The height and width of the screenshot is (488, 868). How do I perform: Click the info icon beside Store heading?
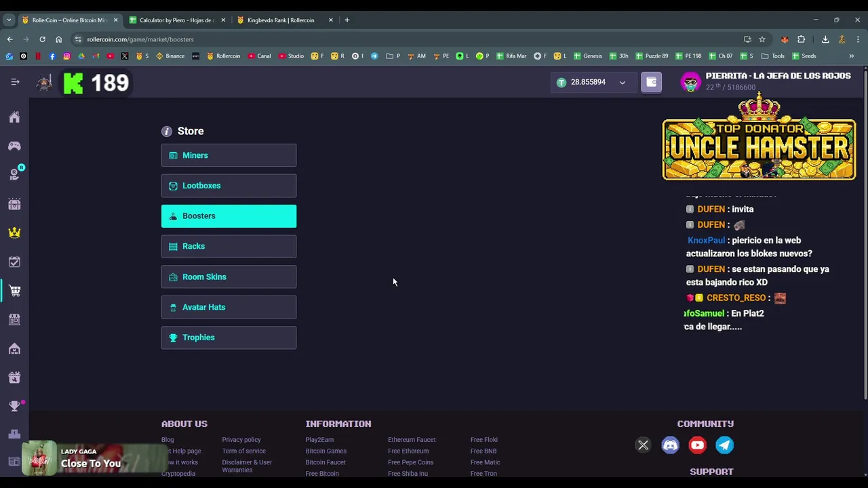pyautogui.click(x=167, y=131)
